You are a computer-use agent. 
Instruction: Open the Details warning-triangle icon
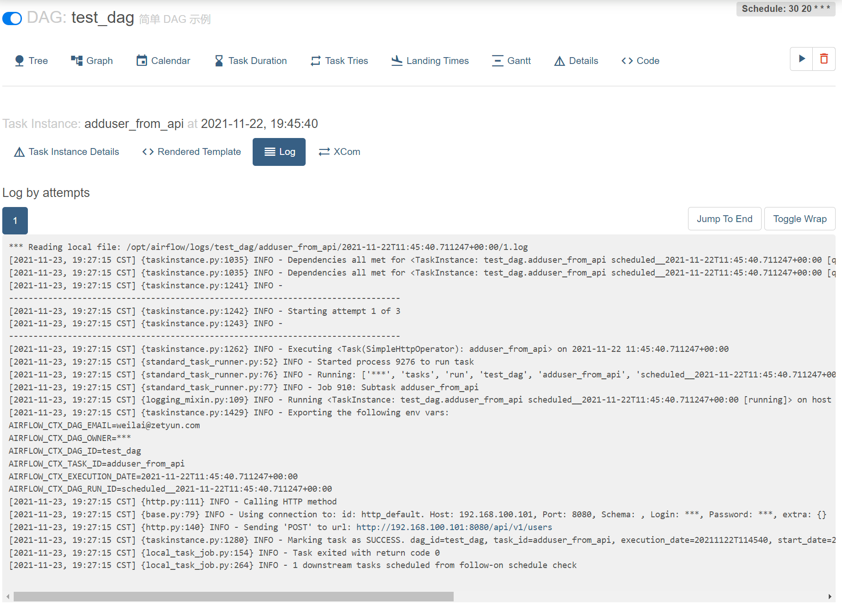pos(559,61)
